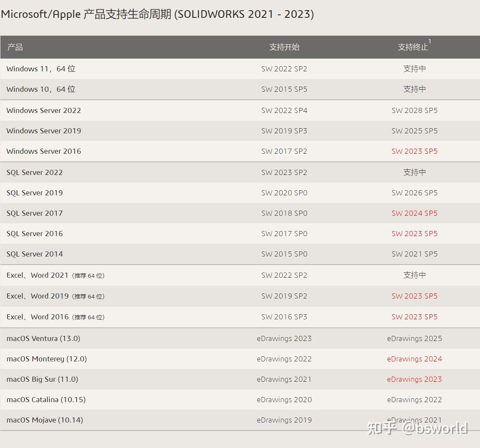Viewport: 480px width, 448px height.
Task: Click the Windows Server 2016 product cell
Action: pos(43,151)
